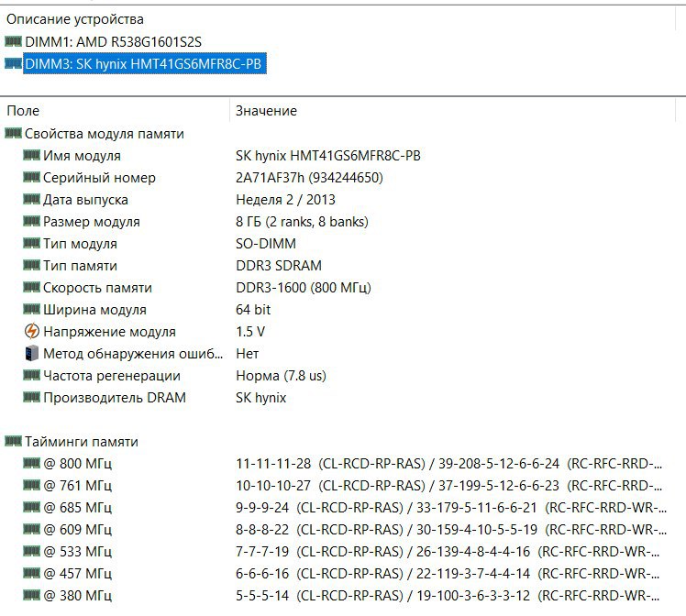Click the lightning icon beside 'Напряжение модуля'
Viewport: 686px width, 616px height.
pyautogui.click(x=31, y=332)
